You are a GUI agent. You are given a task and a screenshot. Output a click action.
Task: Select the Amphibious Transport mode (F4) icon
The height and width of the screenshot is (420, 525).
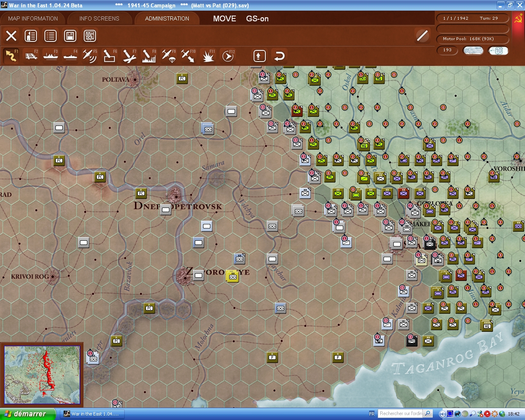click(71, 56)
